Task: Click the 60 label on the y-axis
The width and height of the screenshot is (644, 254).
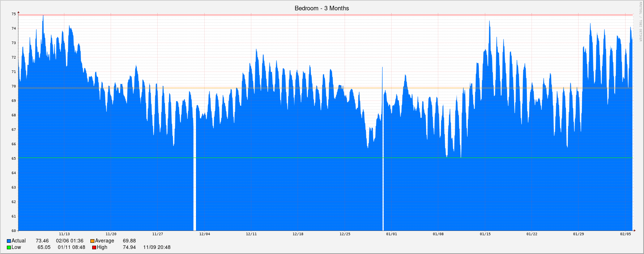Action: click(x=14, y=231)
